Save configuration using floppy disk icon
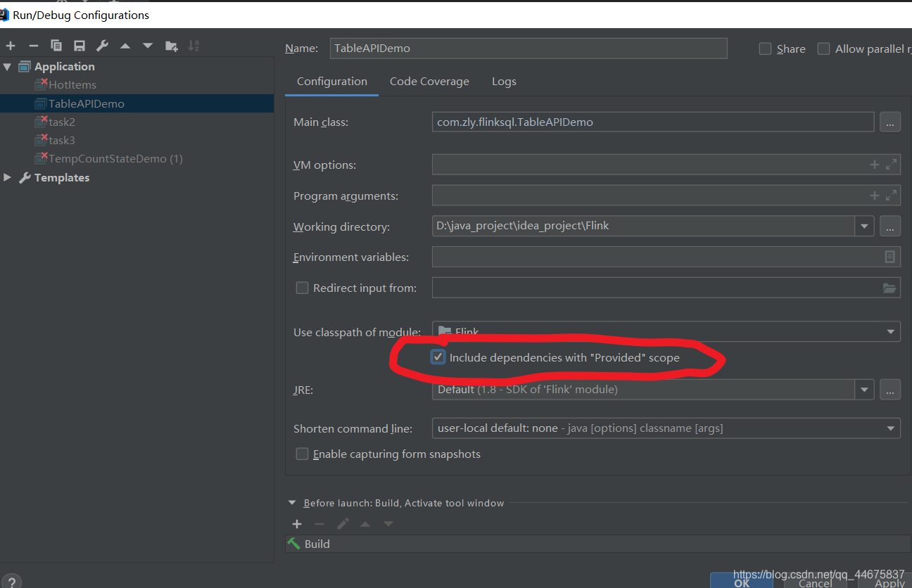Screen dimensions: 912x588 [80, 46]
